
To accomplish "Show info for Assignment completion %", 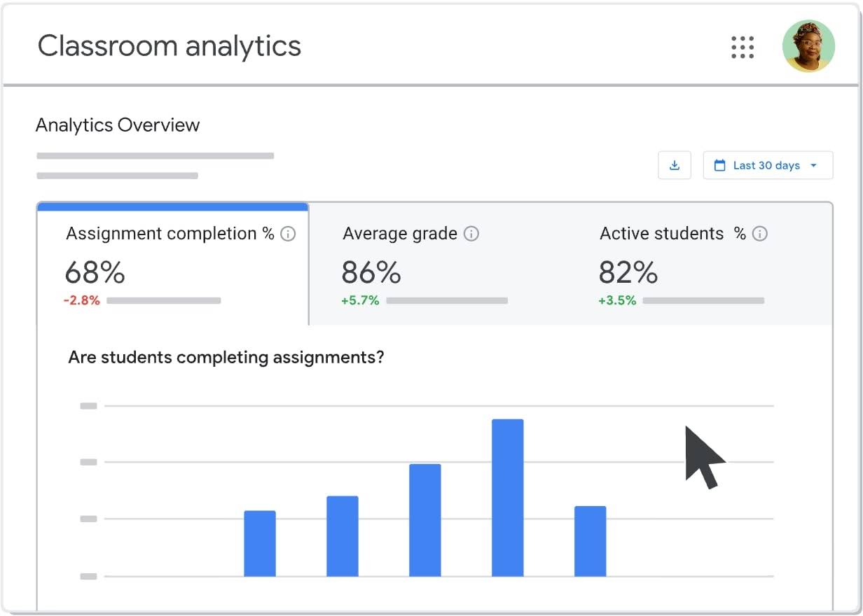I will coord(288,234).
